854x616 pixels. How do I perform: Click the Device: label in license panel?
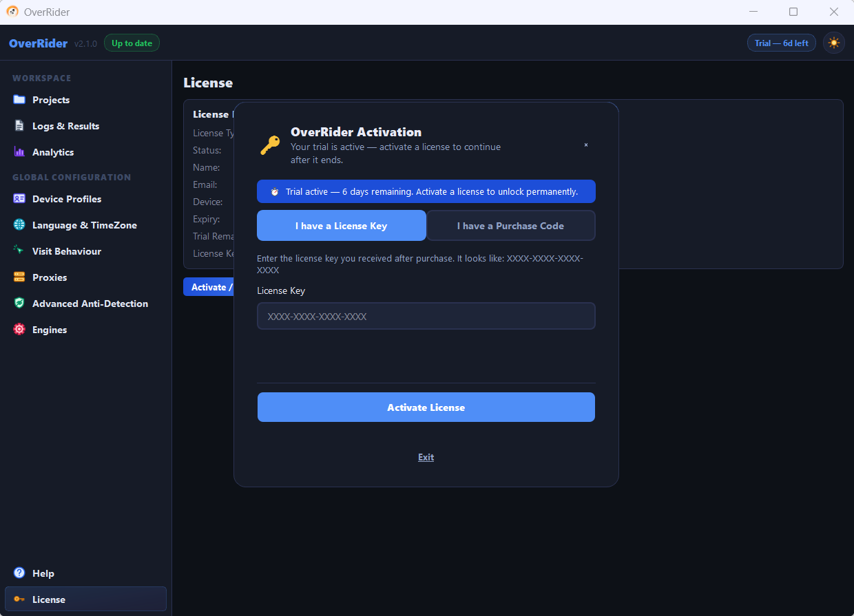click(x=208, y=202)
